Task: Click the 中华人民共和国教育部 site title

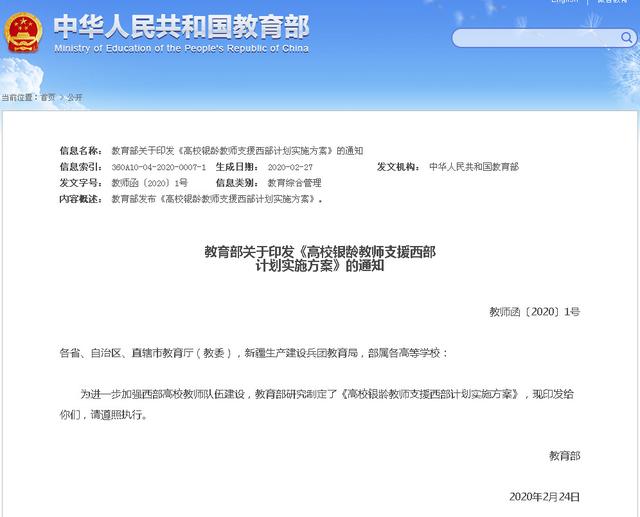Action: [x=182, y=27]
